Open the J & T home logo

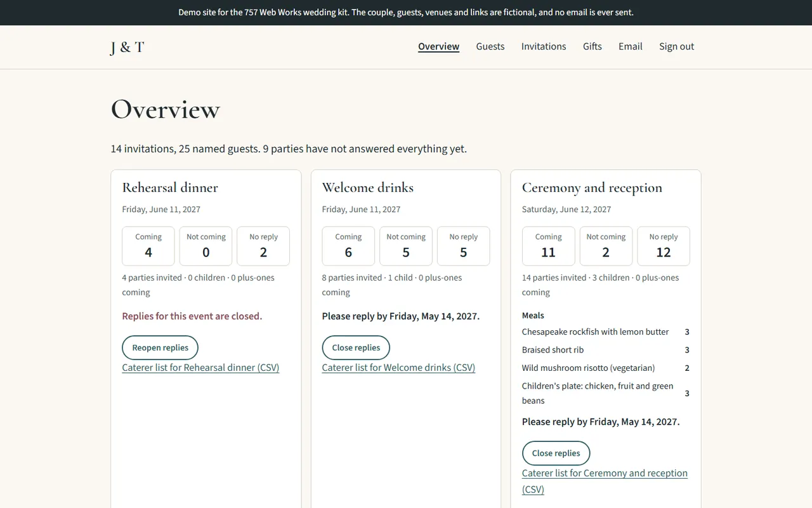click(127, 47)
